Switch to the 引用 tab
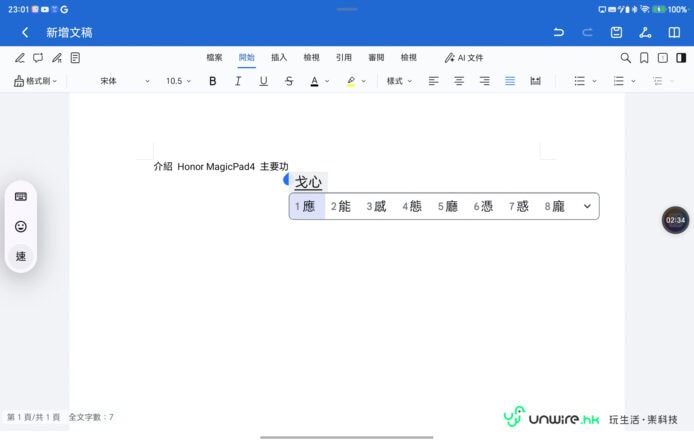The height and width of the screenshot is (444, 694). (x=343, y=58)
